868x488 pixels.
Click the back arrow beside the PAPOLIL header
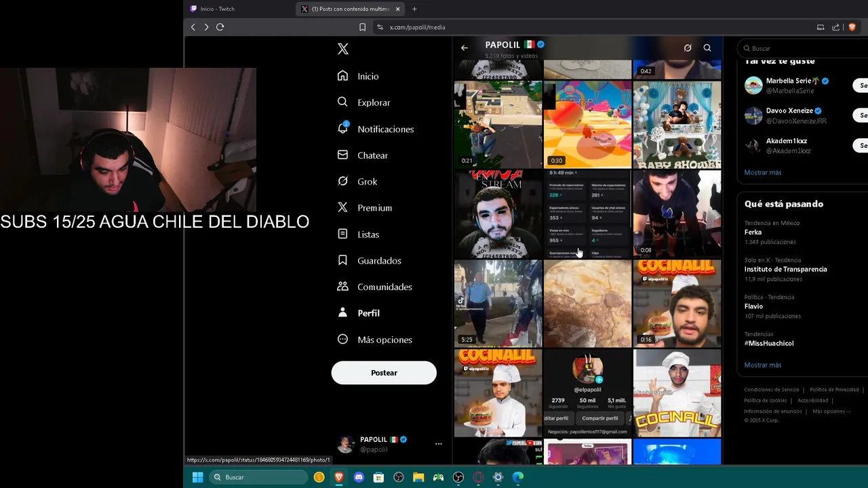pyautogui.click(x=465, y=48)
